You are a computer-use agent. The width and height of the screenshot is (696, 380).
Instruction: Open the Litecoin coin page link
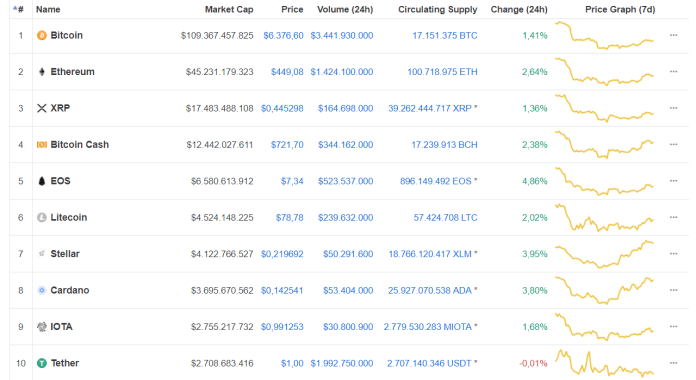[69, 218]
